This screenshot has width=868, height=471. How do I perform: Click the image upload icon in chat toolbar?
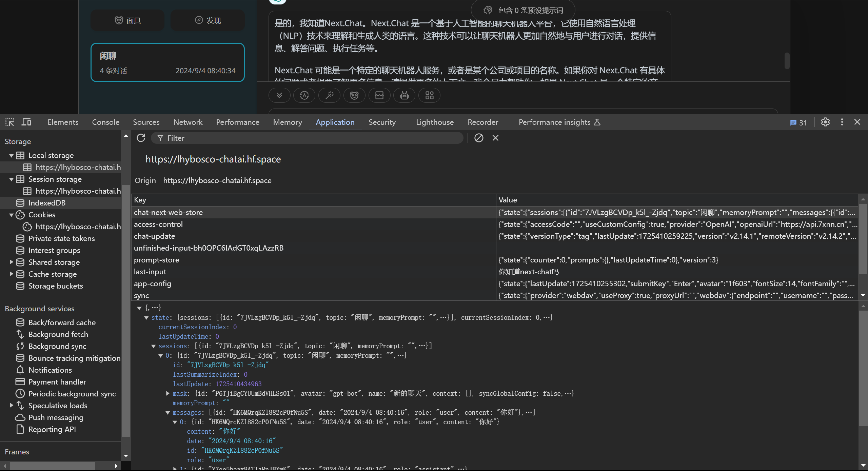click(379, 95)
